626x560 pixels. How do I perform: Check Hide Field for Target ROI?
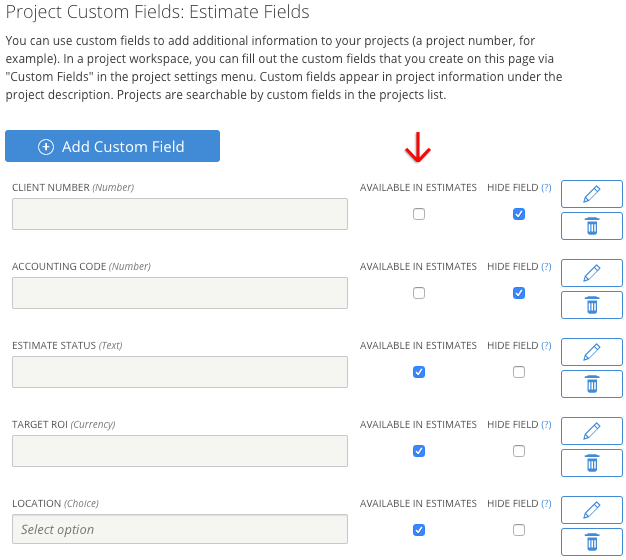pyautogui.click(x=518, y=451)
